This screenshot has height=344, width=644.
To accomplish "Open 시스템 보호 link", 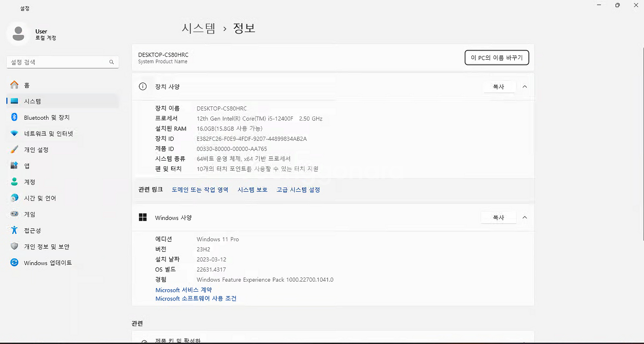I will tap(253, 189).
